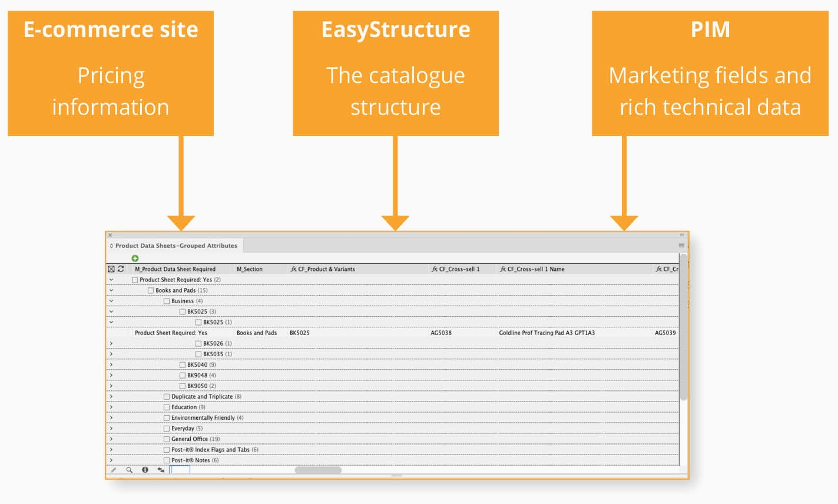Click the horizontal scrollbar thumb
838x504 pixels.
click(318, 470)
